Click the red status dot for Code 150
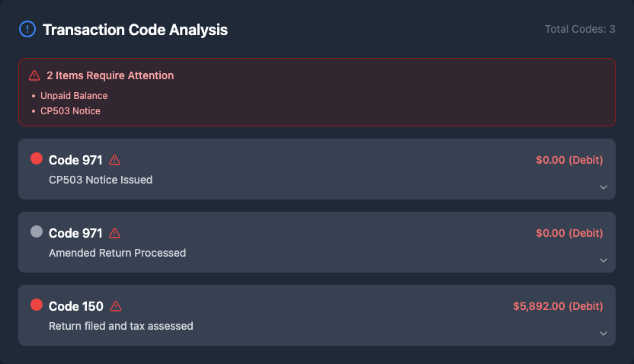The height and width of the screenshot is (364, 634). (37, 305)
